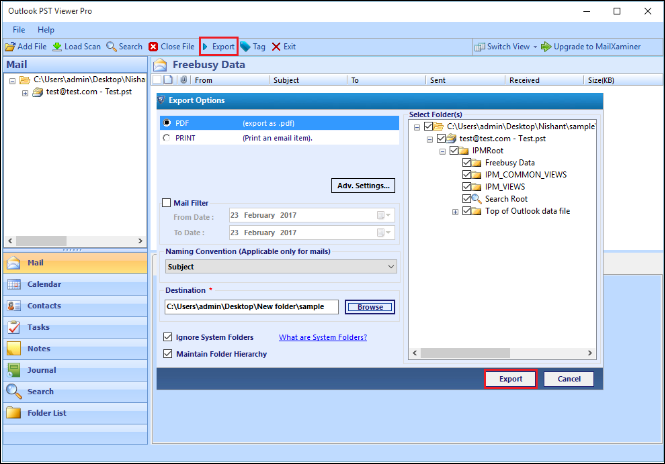This screenshot has width=665, height=464.
Task: Uncheck IPM_COMMON_VIEWS folder checkbox
Action: (x=467, y=175)
